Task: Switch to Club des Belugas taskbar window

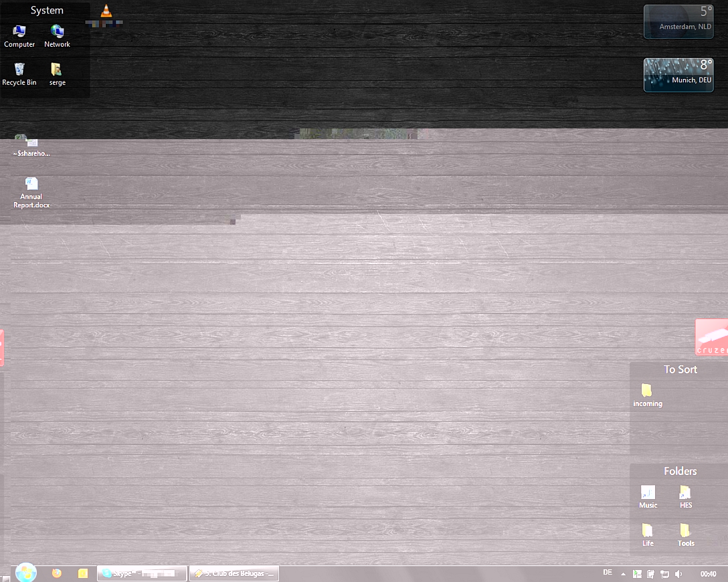Action: pyautogui.click(x=234, y=573)
